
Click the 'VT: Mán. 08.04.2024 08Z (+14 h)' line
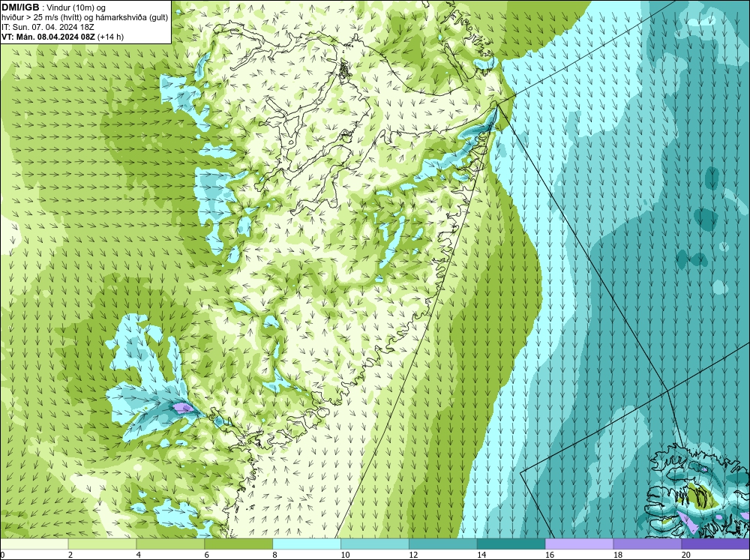click(x=63, y=37)
